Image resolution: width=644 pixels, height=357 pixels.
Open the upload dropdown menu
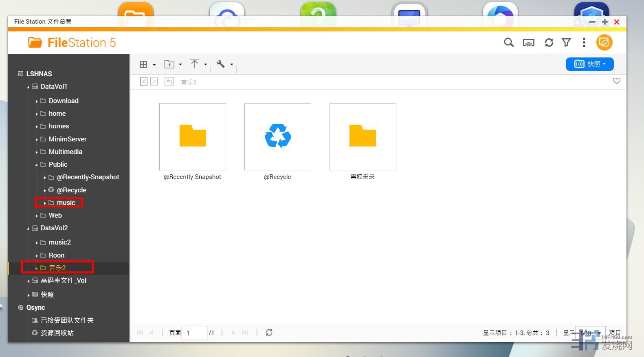click(x=198, y=64)
